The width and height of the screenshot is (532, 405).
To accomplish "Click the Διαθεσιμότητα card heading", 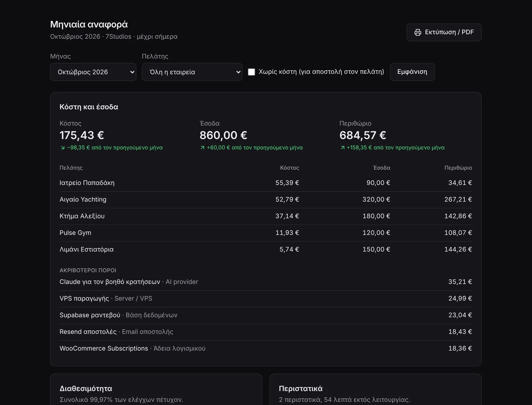I will coord(86,388).
